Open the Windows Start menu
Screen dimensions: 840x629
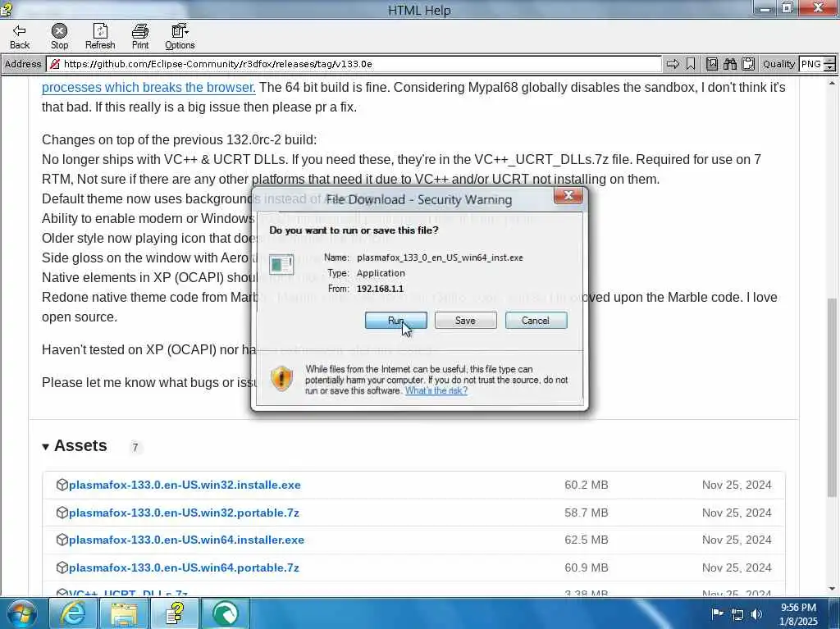click(21, 613)
